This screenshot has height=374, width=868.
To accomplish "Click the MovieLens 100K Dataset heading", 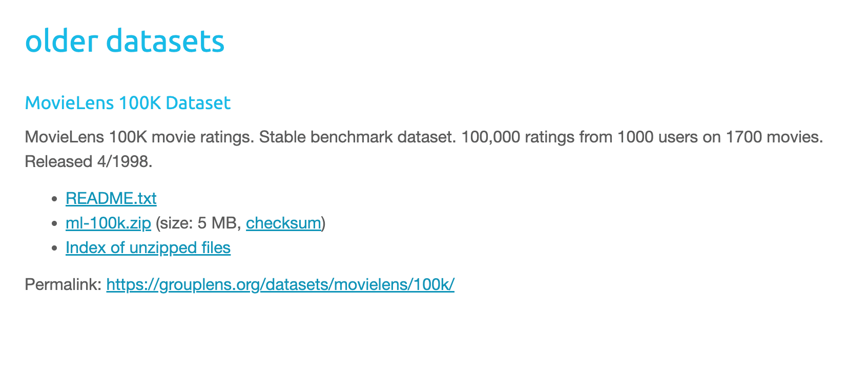I will coord(128,103).
